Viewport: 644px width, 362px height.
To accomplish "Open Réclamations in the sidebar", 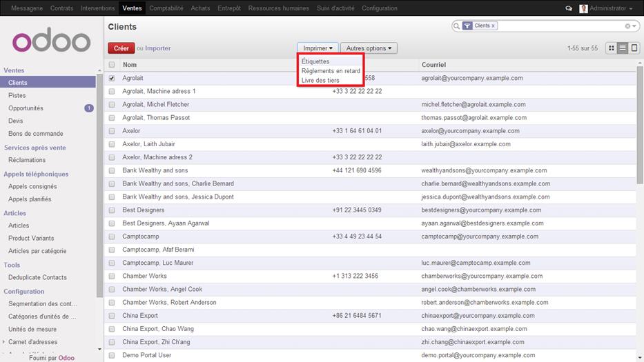I will point(27,160).
